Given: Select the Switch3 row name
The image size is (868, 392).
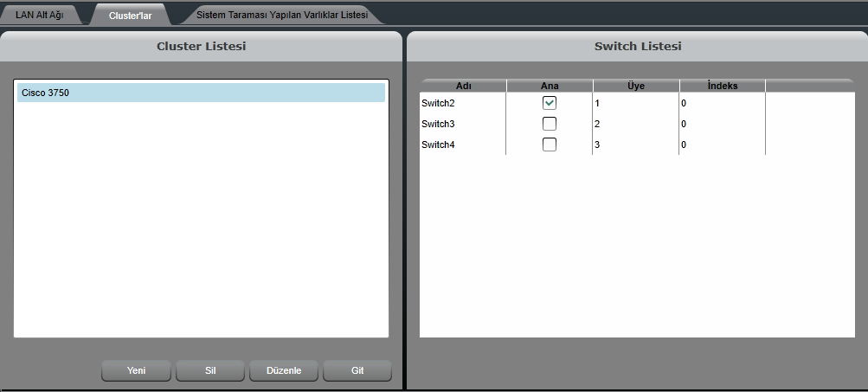Looking at the screenshot, I should [x=438, y=124].
